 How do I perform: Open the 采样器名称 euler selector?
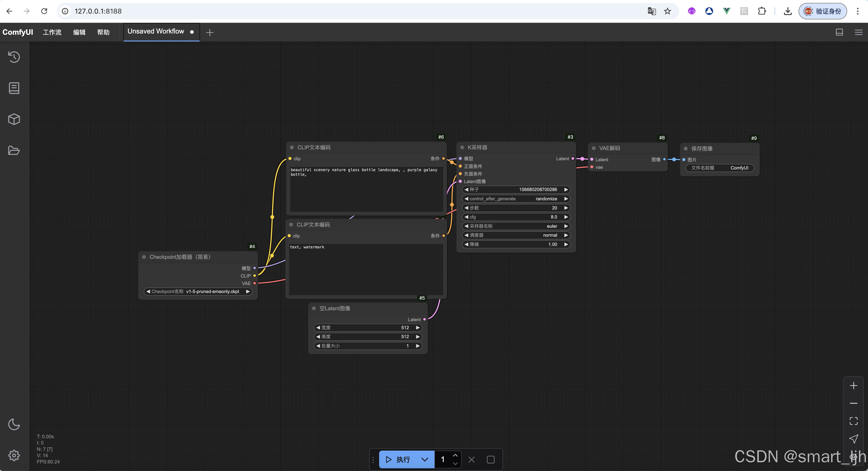click(x=516, y=226)
